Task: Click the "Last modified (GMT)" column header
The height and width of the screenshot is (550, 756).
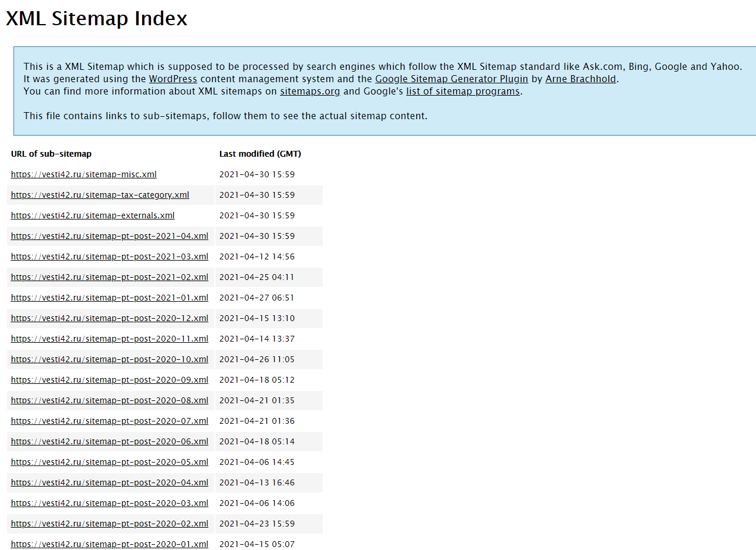Action: 260,154
